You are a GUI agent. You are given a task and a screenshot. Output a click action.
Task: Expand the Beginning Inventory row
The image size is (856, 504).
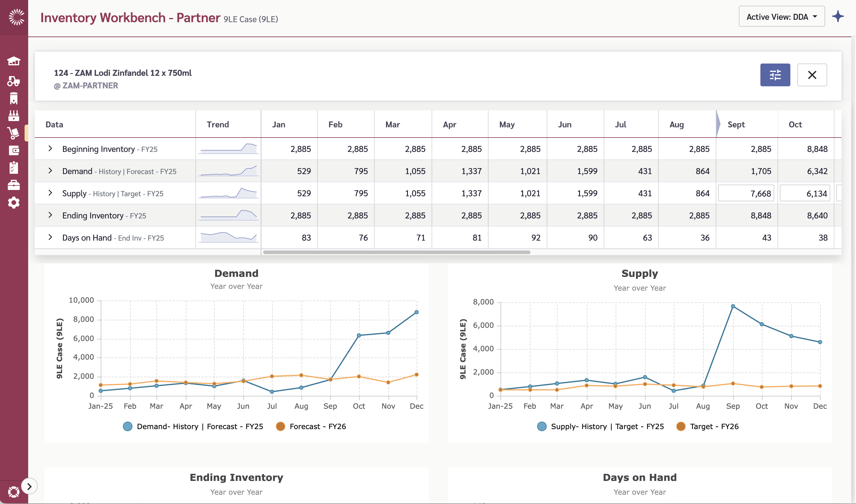point(50,148)
